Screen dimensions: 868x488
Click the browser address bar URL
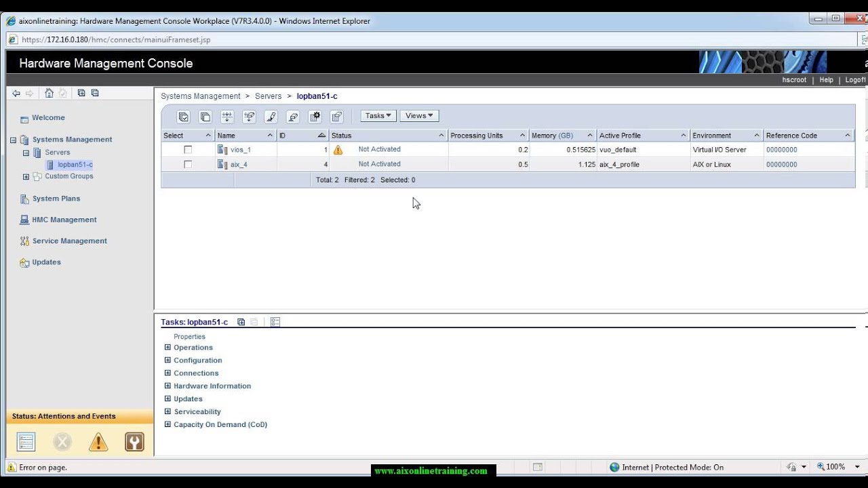[116, 40]
